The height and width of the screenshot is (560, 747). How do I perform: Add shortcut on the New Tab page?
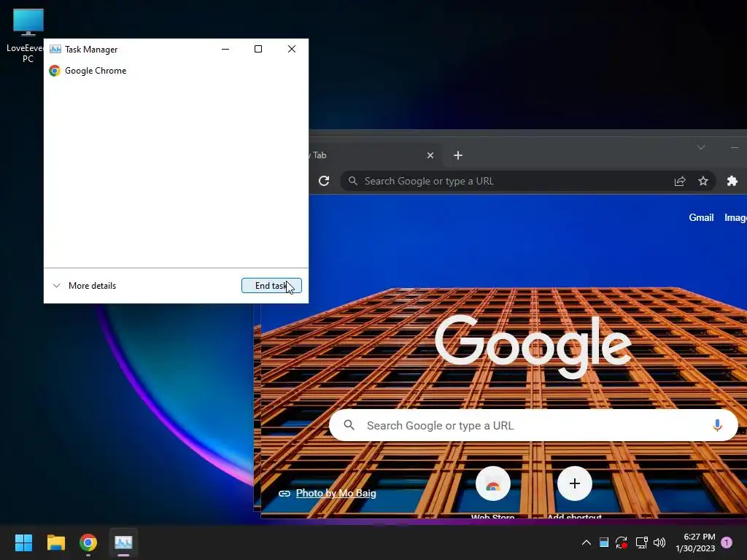point(575,484)
